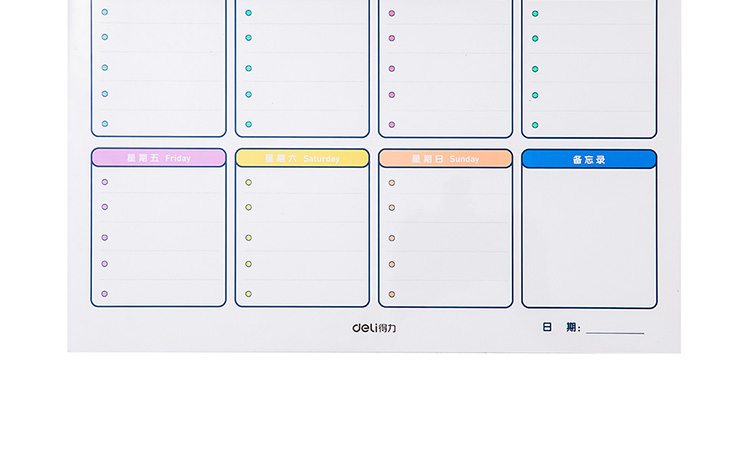Click inside the empty 备忘录 memo box
This screenshot has width=750, height=472.
pyautogui.click(x=589, y=237)
